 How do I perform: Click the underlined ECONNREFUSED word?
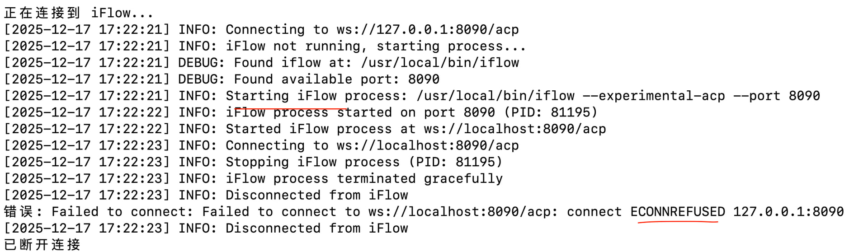coord(677,212)
